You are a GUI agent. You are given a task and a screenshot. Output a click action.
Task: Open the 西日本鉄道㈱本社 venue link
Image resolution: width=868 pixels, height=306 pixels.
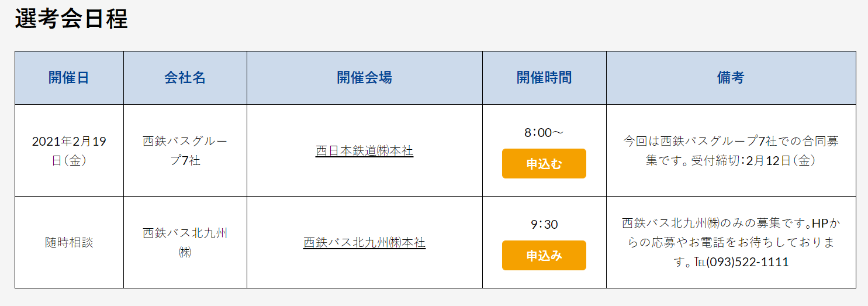coord(364,151)
